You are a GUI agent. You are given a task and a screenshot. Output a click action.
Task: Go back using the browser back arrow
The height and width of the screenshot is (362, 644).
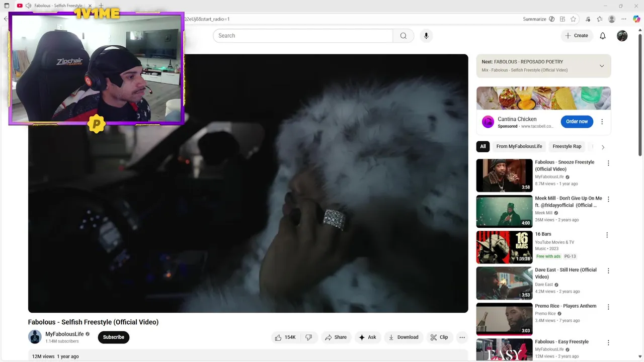tap(6, 19)
